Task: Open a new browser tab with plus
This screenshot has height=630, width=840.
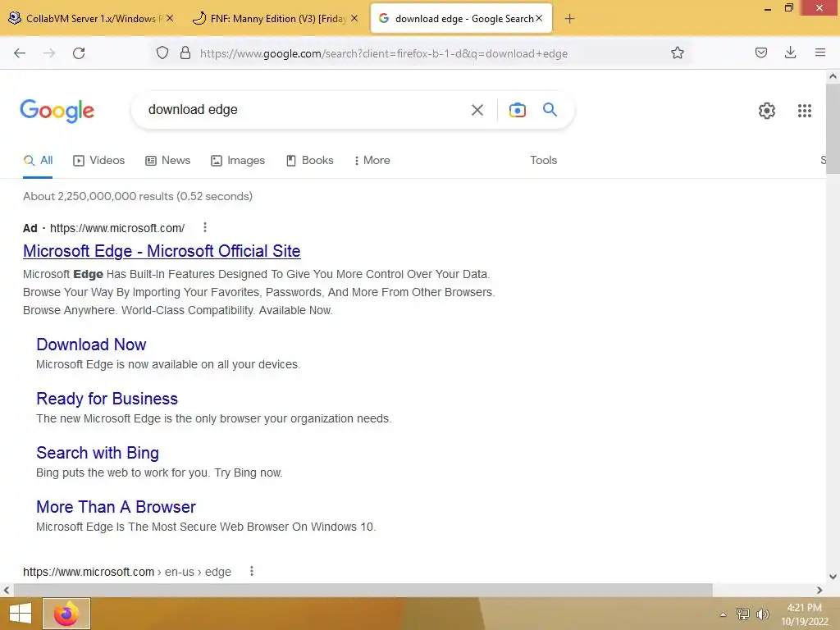Action: pyautogui.click(x=569, y=19)
